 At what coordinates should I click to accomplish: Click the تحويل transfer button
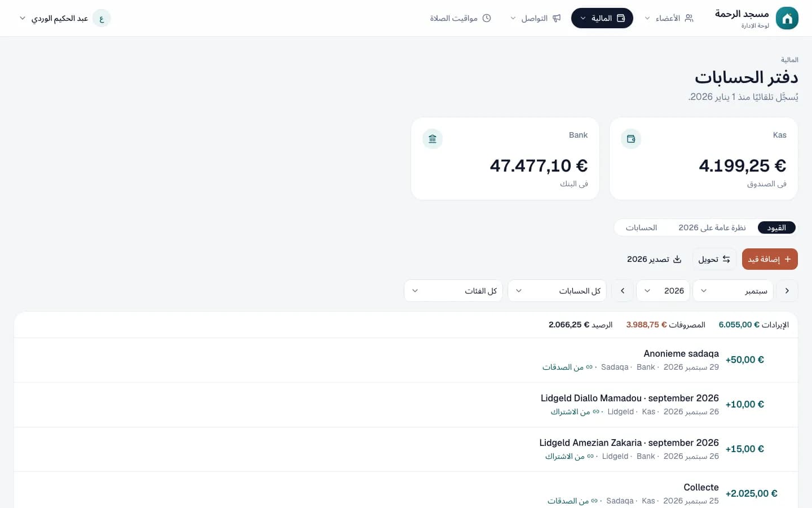click(714, 259)
